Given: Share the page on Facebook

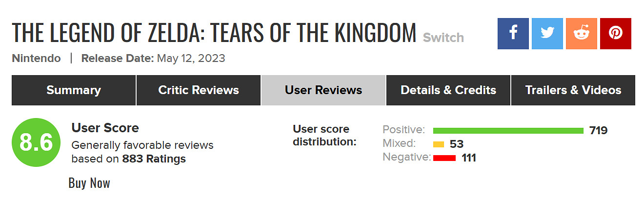Looking at the screenshot, I should (x=513, y=34).
